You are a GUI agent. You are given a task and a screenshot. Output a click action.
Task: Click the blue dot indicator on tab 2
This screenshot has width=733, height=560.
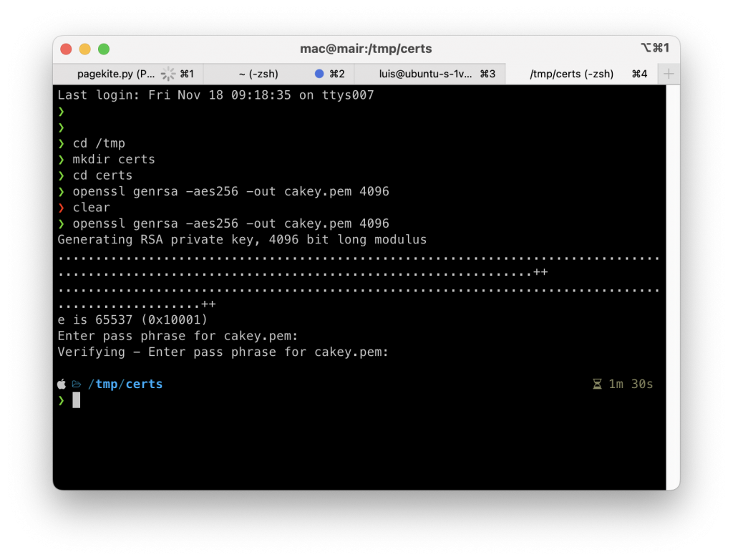(319, 74)
